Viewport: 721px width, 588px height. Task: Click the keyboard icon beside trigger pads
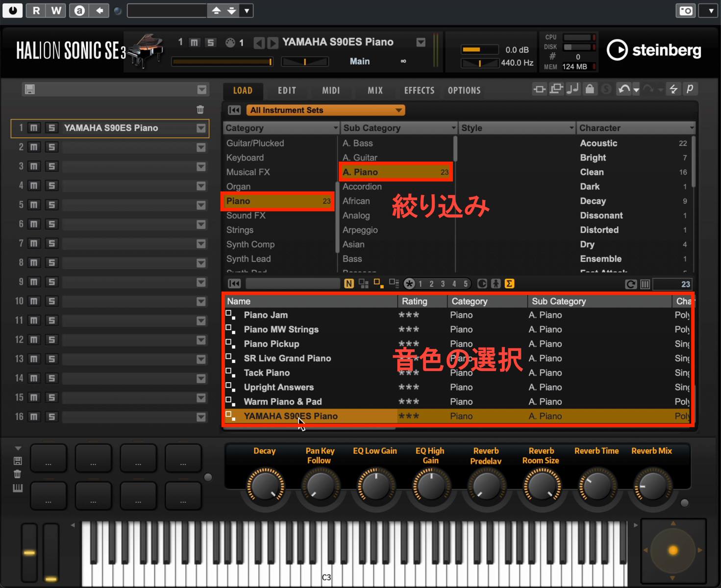[x=18, y=488]
